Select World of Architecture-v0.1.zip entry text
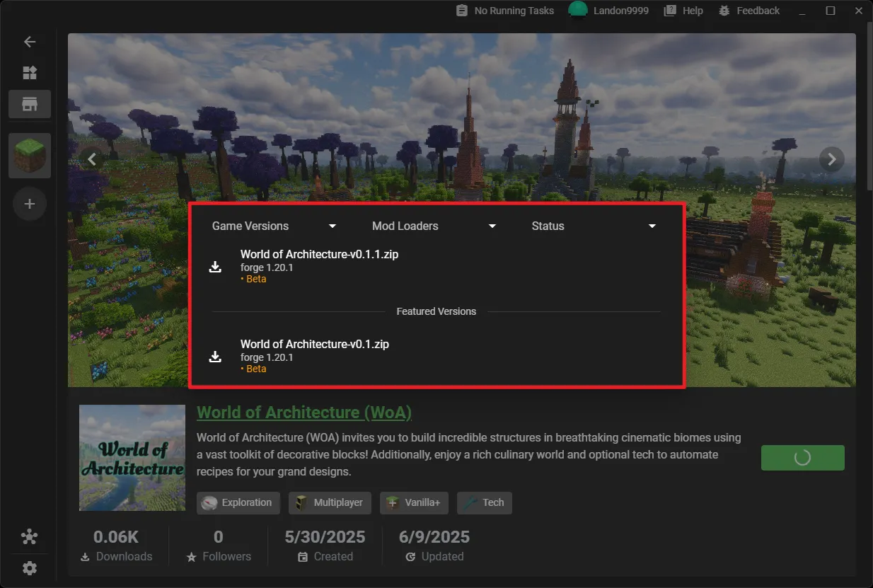 point(315,344)
